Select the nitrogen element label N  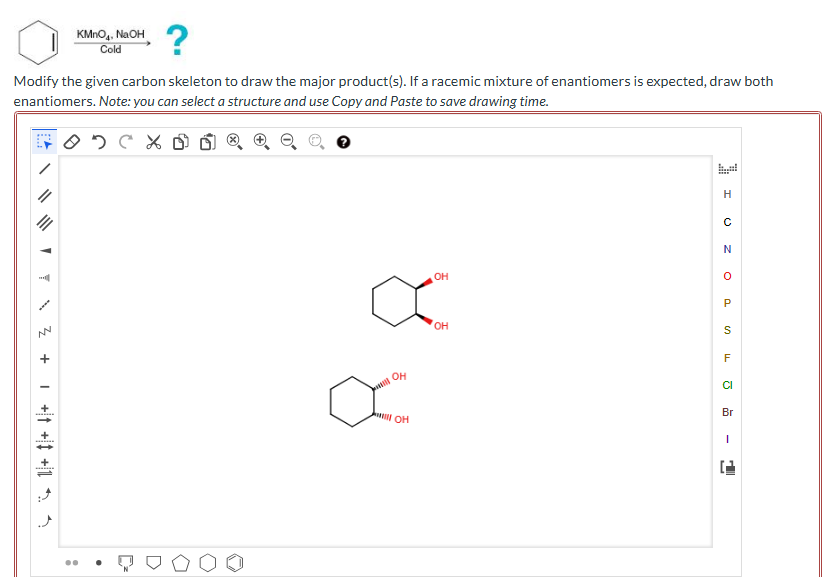[727, 249]
